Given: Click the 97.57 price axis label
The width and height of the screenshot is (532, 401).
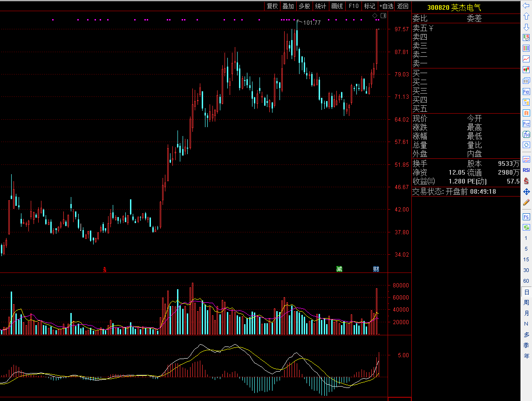Looking at the screenshot, I should click(402, 29).
